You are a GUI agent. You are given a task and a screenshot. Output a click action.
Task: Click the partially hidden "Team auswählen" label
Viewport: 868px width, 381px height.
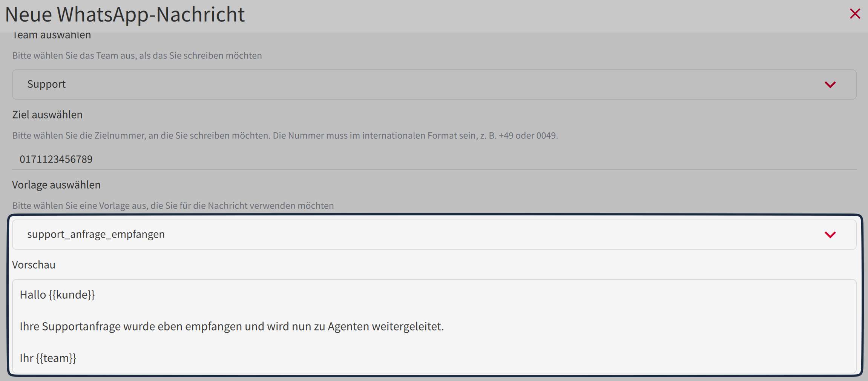[x=52, y=36]
